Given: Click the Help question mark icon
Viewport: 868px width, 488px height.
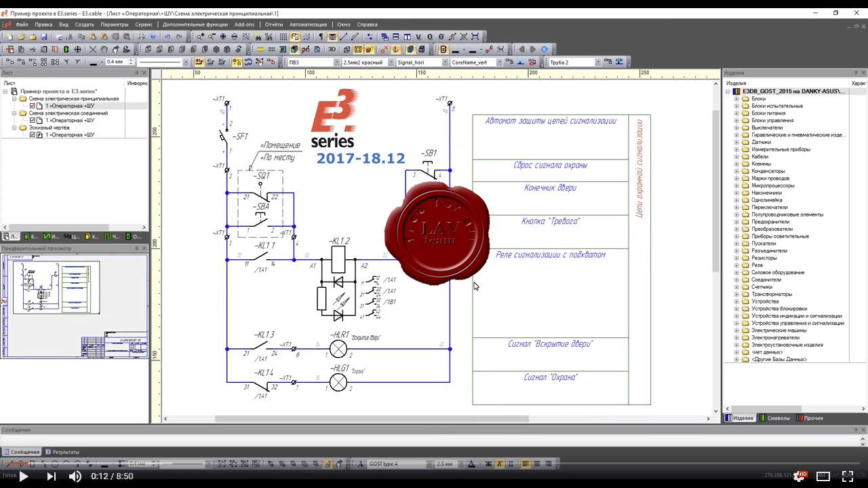Looking at the screenshot, I should pos(153,37).
